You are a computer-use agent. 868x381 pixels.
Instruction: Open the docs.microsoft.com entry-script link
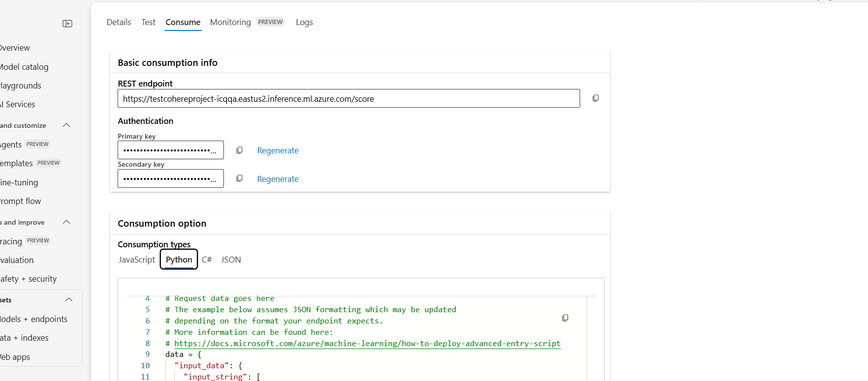tap(367, 343)
